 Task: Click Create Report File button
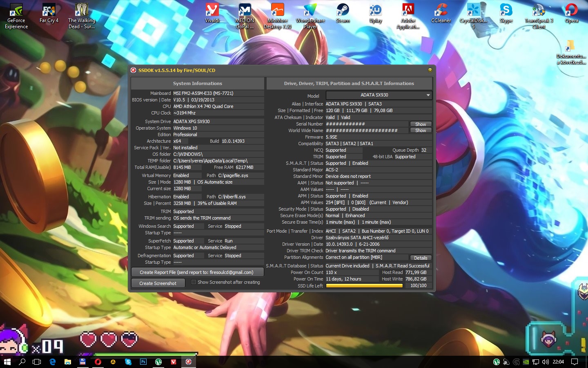pos(197,272)
